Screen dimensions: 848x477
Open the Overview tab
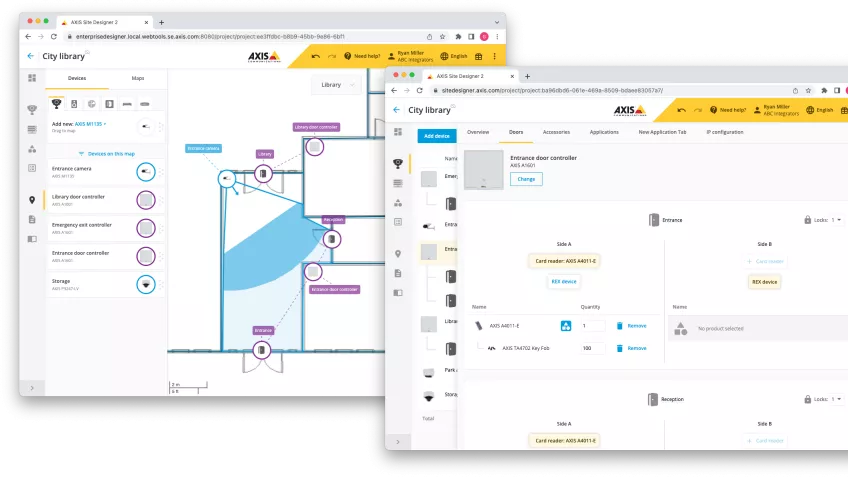[478, 132]
